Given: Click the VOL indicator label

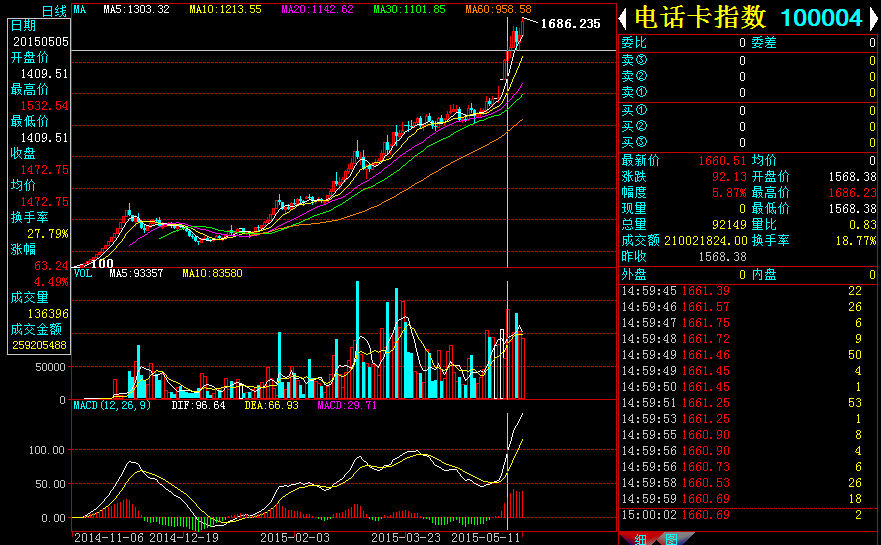Looking at the screenshot, I should click(83, 273).
